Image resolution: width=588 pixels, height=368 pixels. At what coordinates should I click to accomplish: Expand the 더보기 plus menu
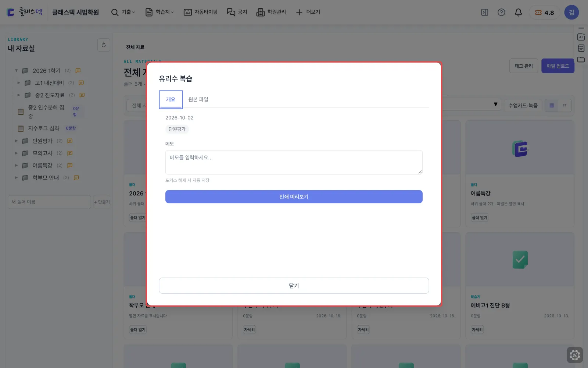click(308, 12)
